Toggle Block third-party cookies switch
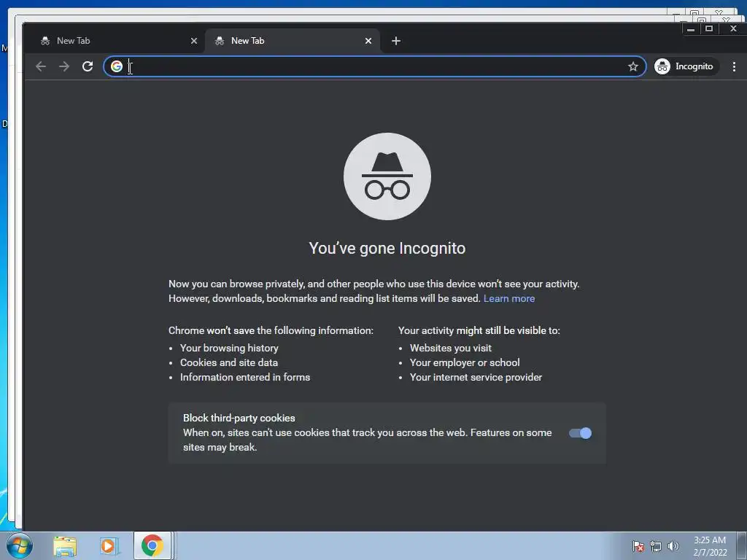Screen dimensions: 747x560 [580, 433]
